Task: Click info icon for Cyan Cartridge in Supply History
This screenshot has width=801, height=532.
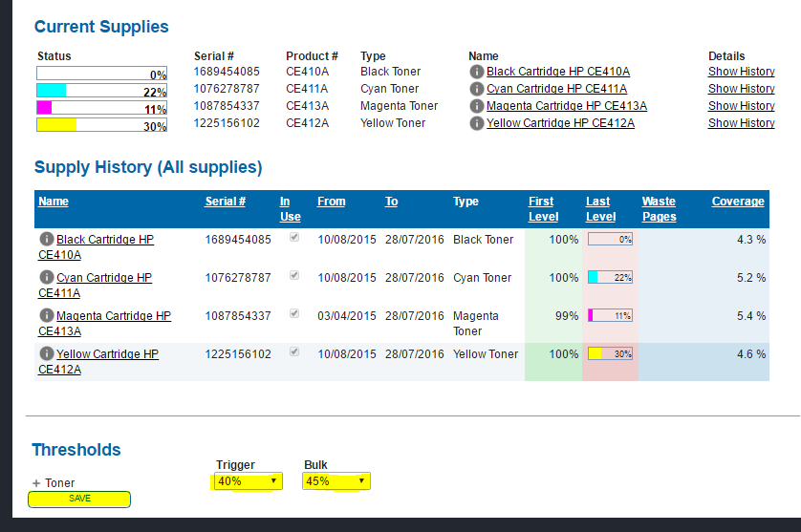Action: pyautogui.click(x=46, y=277)
